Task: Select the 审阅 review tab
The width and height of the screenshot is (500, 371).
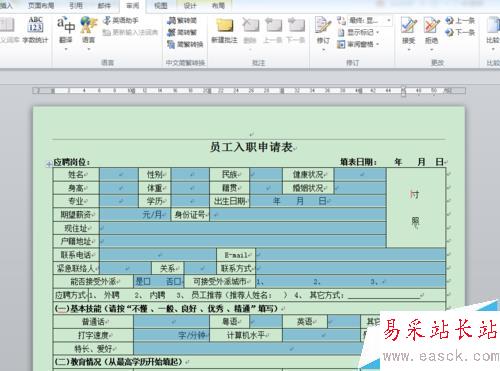Action: tap(133, 5)
